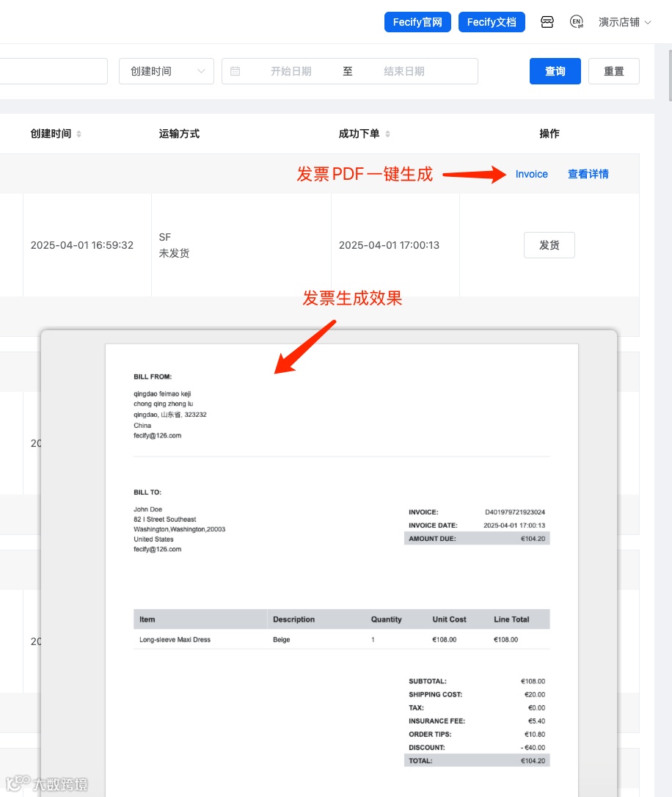Click John Doe in BILL TO
Image resolution: width=672 pixels, height=797 pixels.
coord(147,509)
